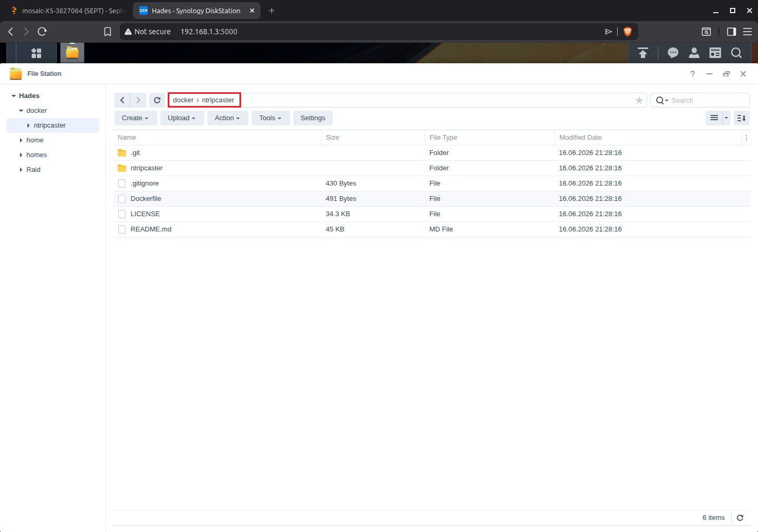The height and width of the screenshot is (532, 758).
Task: Click the Dockerfile file icon
Action: click(122, 199)
